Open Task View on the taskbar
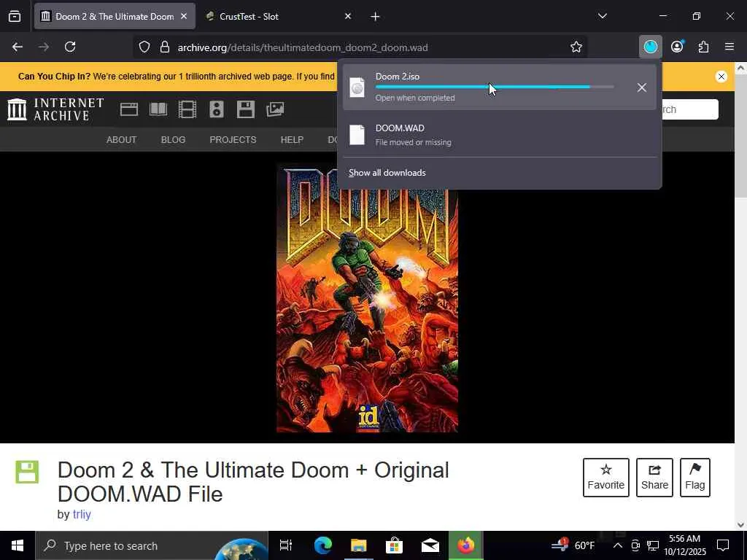Screen dimensions: 747x560 pyautogui.click(x=286, y=545)
